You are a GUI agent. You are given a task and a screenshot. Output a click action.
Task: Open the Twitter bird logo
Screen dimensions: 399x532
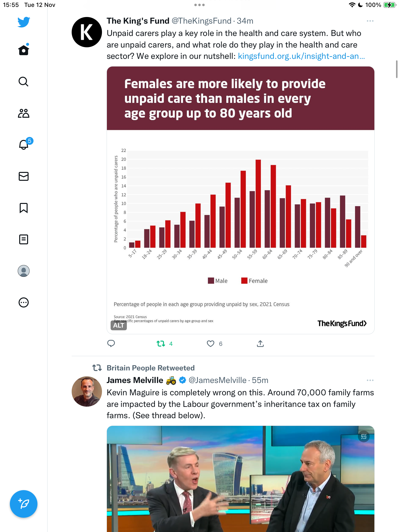[x=24, y=22]
